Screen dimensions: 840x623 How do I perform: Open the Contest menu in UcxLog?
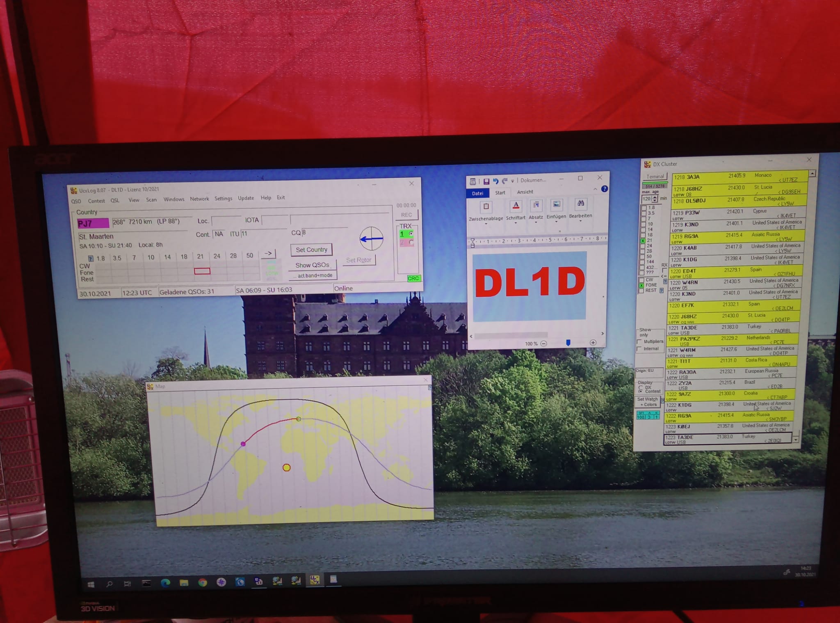(x=96, y=201)
